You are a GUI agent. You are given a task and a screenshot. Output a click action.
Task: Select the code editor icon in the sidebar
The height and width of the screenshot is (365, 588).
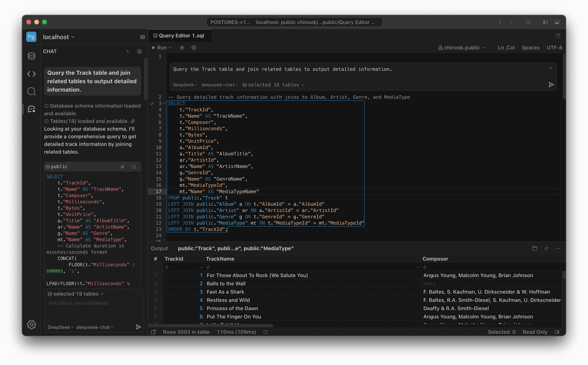[32, 74]
